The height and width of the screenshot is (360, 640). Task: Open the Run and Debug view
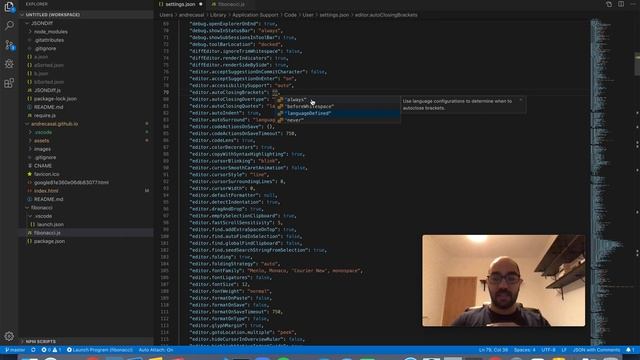point(9,64)
